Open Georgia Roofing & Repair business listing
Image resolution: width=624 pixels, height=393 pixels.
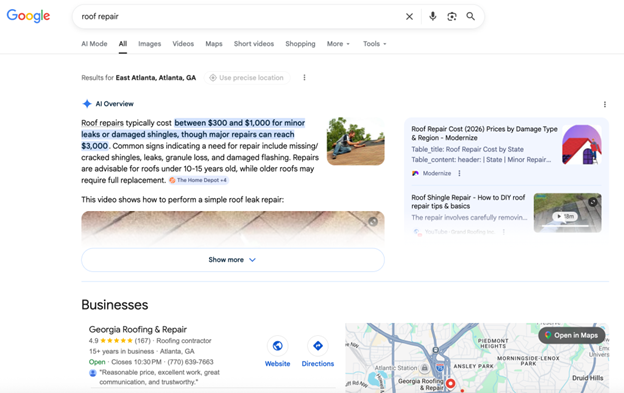pos(138,329)
